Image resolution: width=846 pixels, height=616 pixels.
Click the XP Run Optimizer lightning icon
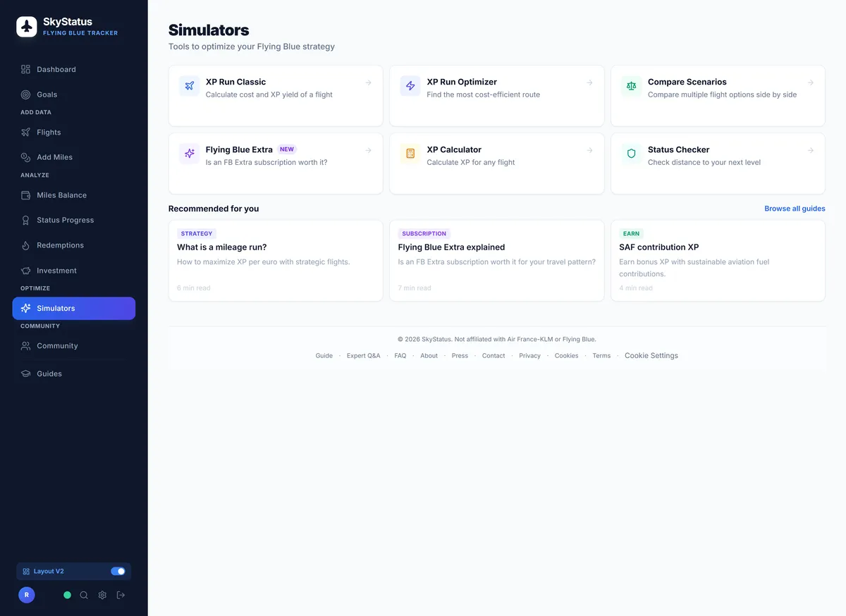(410, 86)
